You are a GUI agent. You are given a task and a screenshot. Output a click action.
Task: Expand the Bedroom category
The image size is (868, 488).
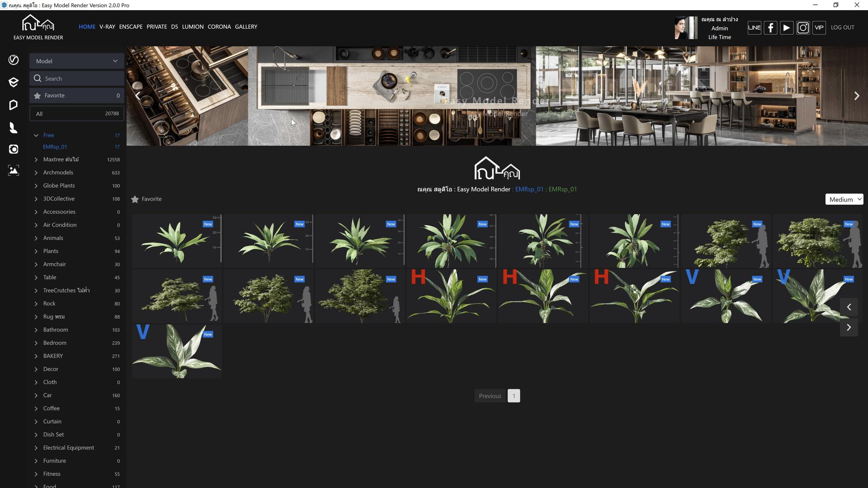coord(36,343)
